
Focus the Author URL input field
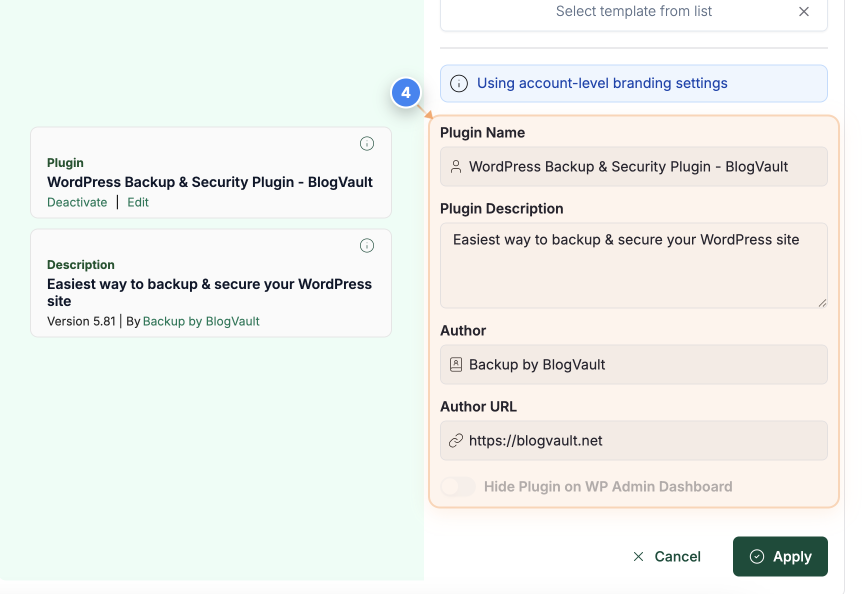tap(633, 440)
